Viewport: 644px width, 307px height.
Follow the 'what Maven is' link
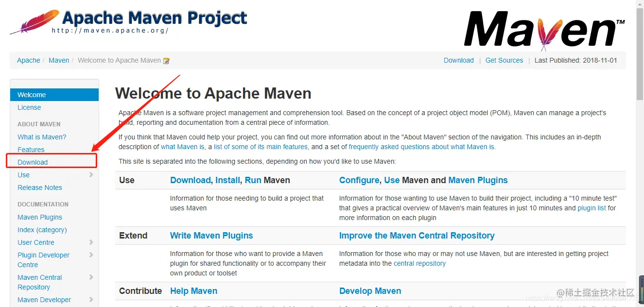click(x=183, y=147)
